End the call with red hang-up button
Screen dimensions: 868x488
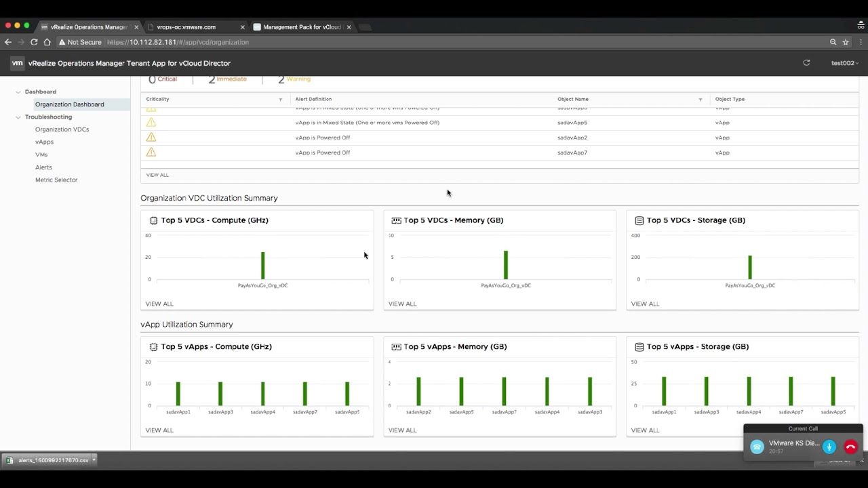[x=851, y=447]
